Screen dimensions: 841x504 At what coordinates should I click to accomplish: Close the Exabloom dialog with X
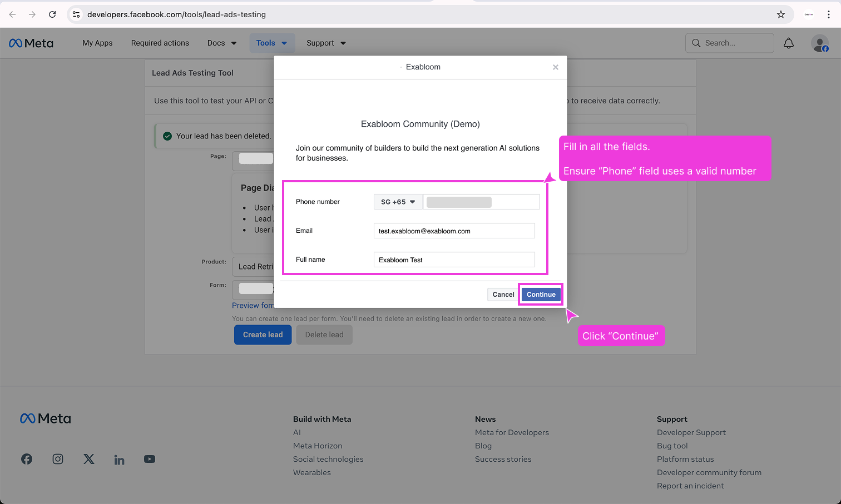coord(555,67)
